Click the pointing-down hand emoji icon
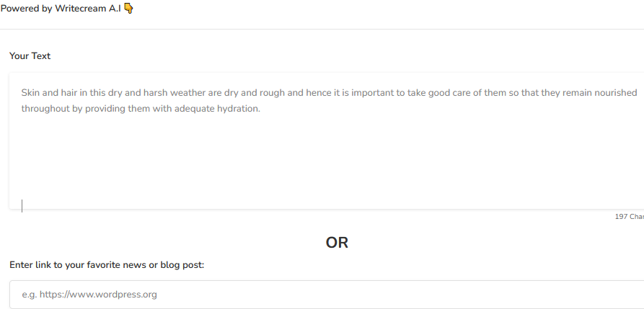The width and height of the screenshot is (644, 309). click(128, 8)
